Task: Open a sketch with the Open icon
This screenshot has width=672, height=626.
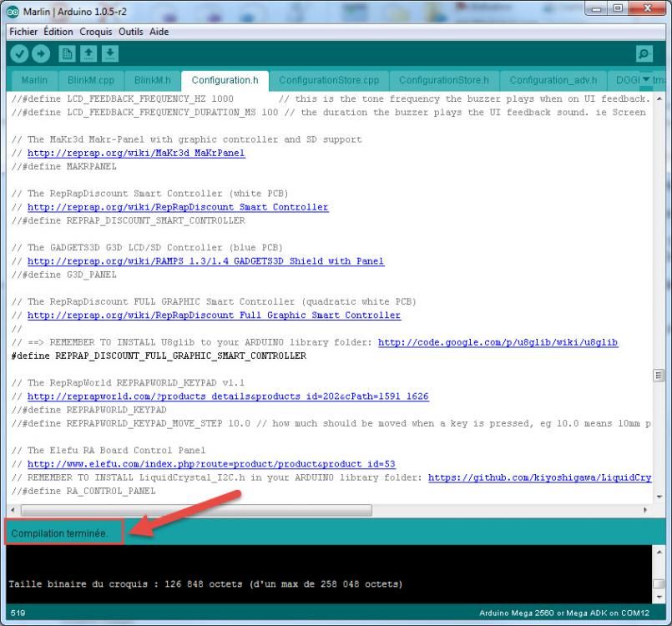Action: pyautogui.click(x=88, y=53)
